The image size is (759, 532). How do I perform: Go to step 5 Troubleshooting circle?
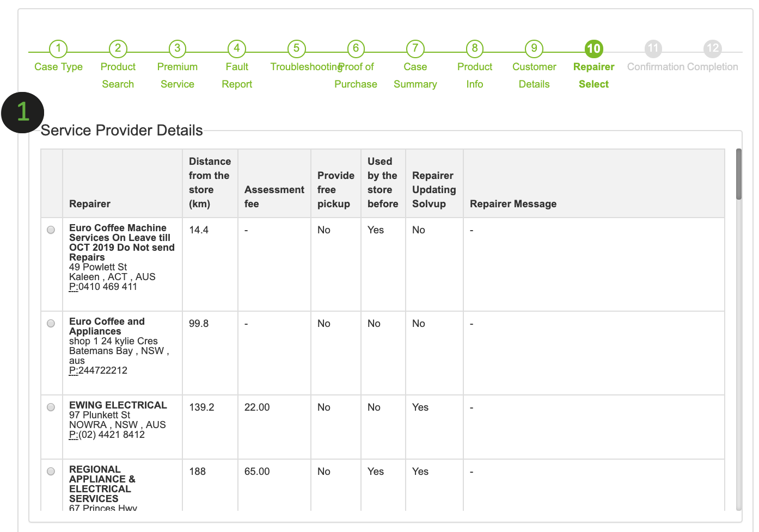click(x=296, y=49)
